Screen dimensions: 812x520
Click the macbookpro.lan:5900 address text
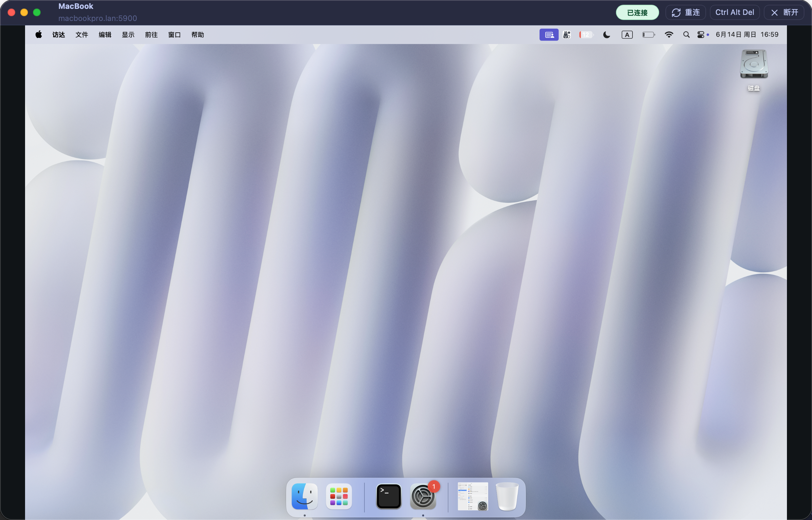pyautogui.click(x=98, y=18)
